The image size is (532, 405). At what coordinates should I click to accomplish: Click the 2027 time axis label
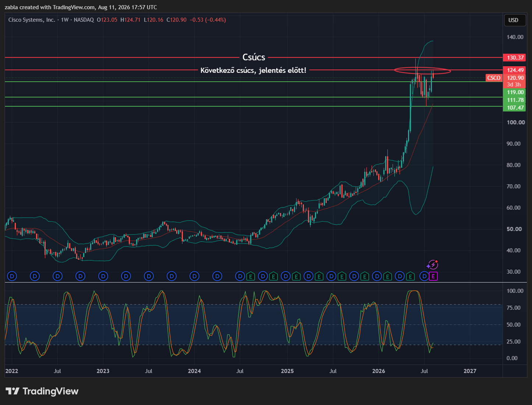click(x=470, y=371)
